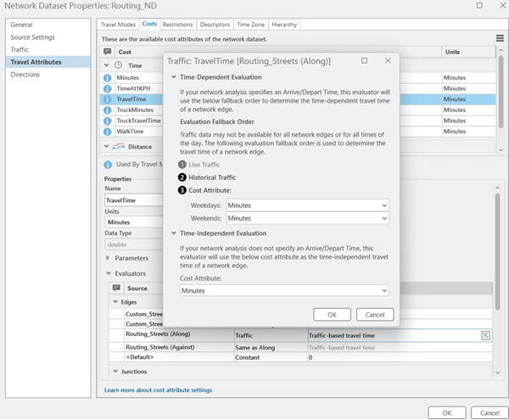Click the scroll-down arrow of cost list
This screenshot has height=420, width=509.
coord(501,150)
